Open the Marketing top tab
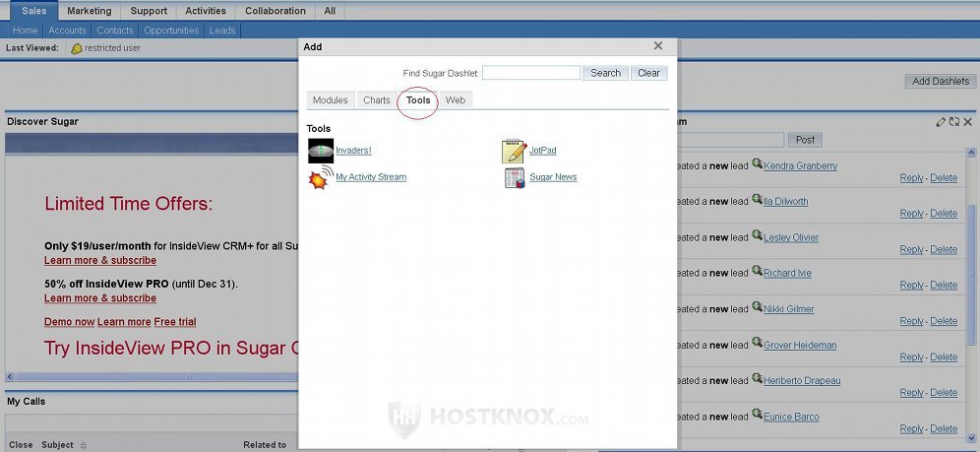The width and height of the screenshot is (980, 452). pyautogui.click(x=90, y=11)
